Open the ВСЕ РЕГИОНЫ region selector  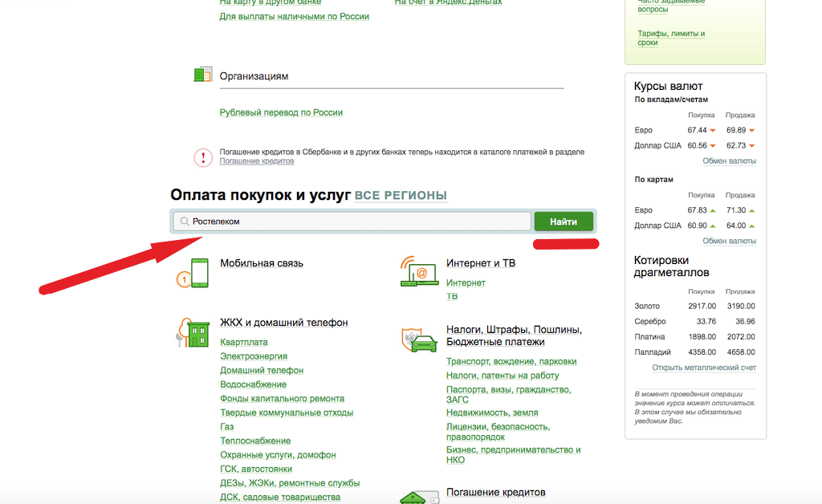pos(401,195)
